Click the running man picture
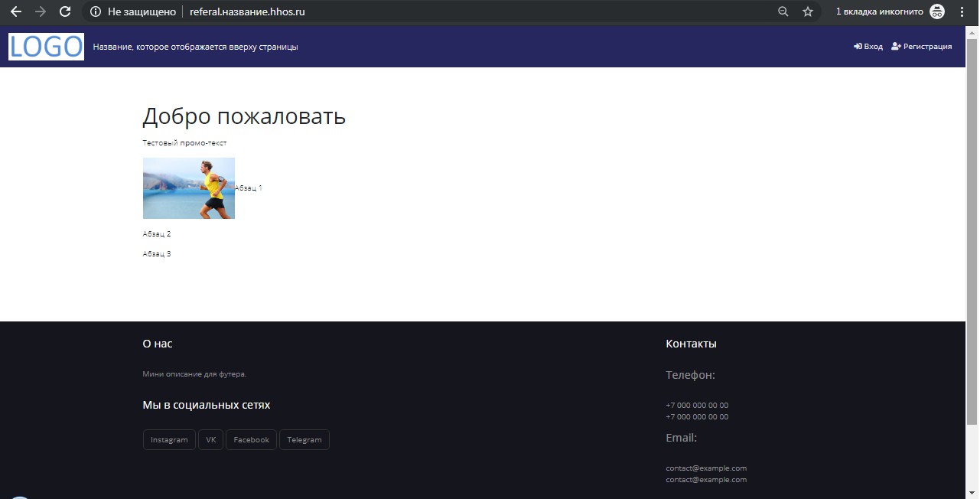 [x=189, y=188]
